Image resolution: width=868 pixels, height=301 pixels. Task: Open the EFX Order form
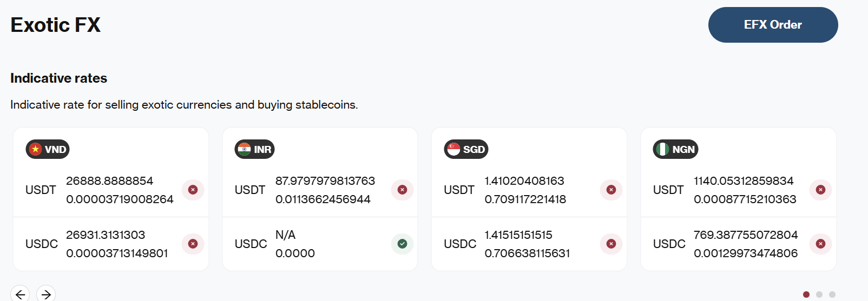click(773, 25)
